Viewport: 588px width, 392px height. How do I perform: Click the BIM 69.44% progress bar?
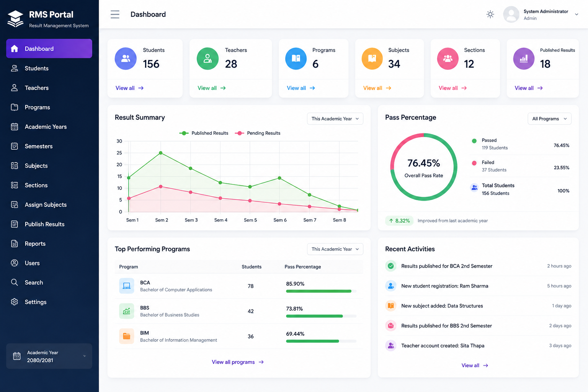click(x=321, y=341)
